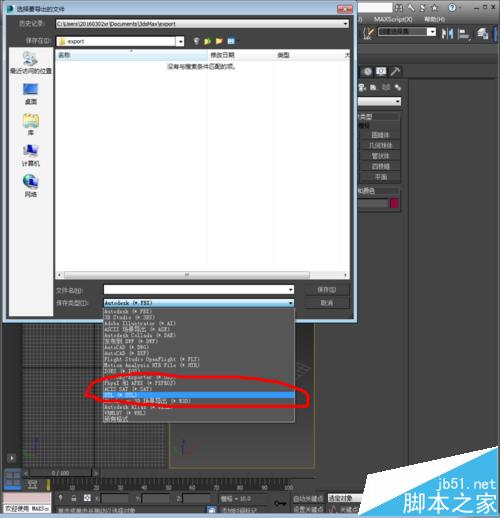Open the Utilities hammer panel icon
Screen dimensions: 500x518
(x=395, y=71)
